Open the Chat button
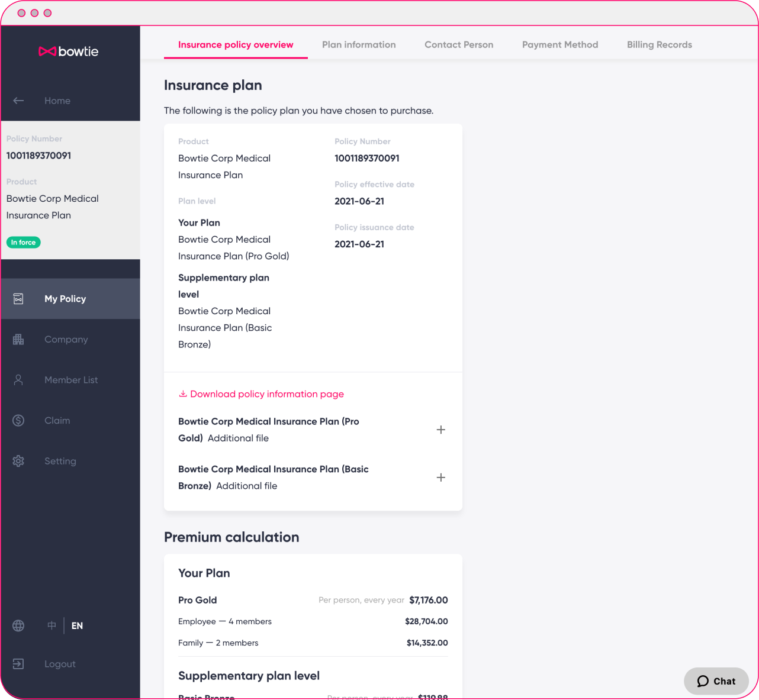 (x=716, y=681)
